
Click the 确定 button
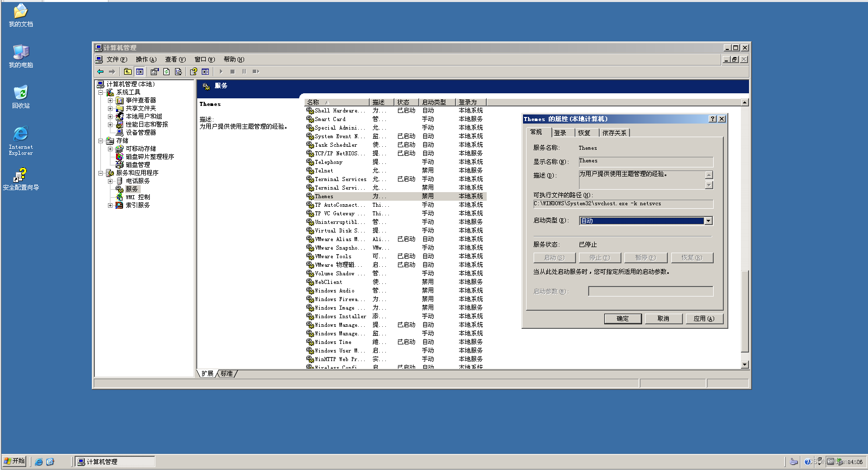point(623,319)
